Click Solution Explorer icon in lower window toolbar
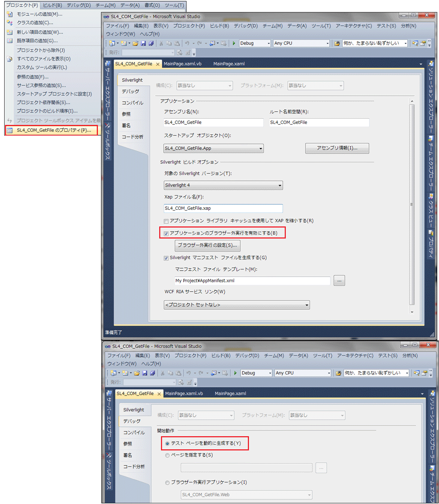The width and height of the screenshot is (439, 504). (x=417, y=373)
